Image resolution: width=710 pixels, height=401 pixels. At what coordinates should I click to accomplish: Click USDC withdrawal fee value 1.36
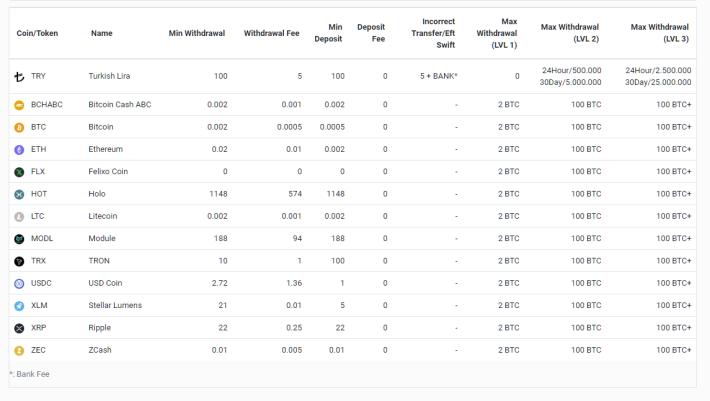click(294, 283)
